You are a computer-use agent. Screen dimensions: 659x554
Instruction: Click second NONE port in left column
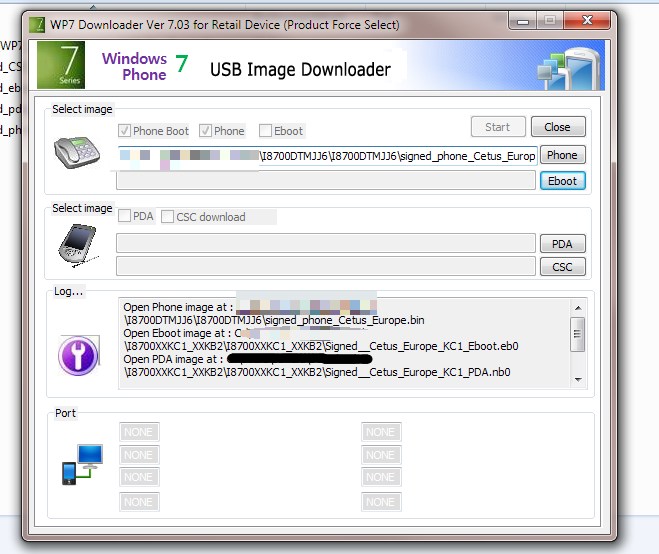pyautogui.click(x=139, y=455)
